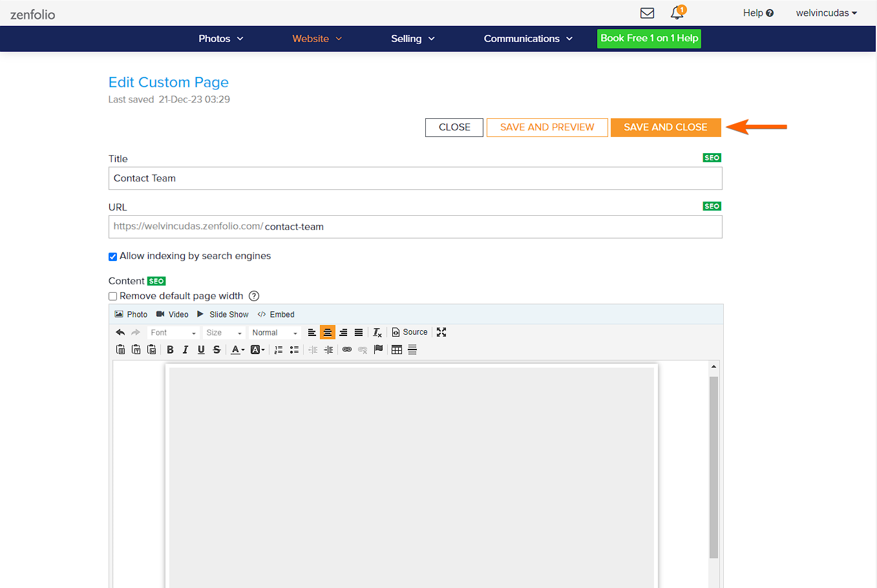This screenshot has width=877, height=588.
Task: Insert an anchor flag
Action: (378, 350)
